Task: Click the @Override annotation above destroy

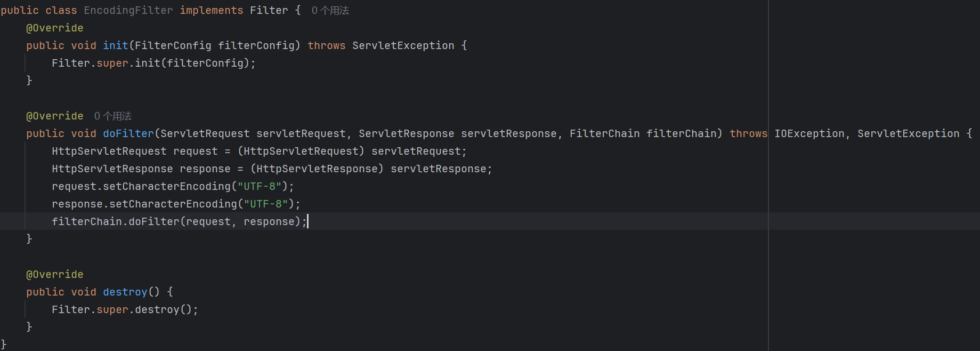Action: tap(55, 275)
